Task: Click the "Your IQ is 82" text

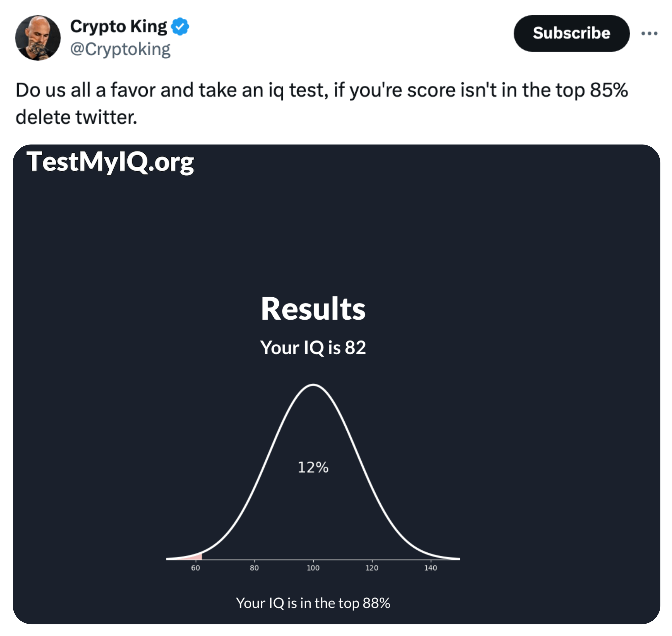Action: pos(313,348)
